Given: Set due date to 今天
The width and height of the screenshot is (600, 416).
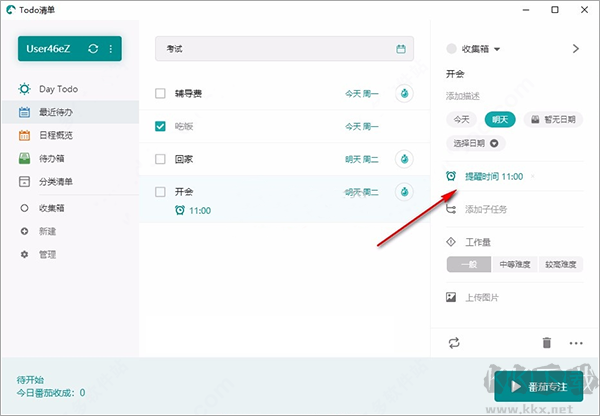Looking at the screenshot, I should (461, 120).
